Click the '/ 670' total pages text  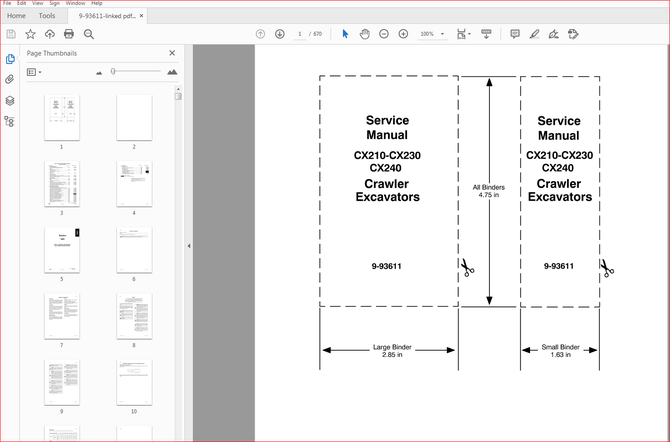pyautogui.click(x=315, y=34)
